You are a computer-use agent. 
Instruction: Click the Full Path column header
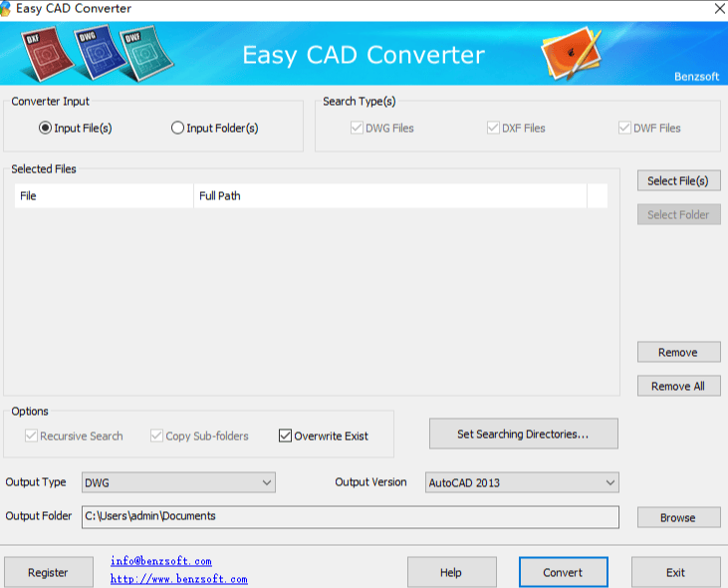point(390,196)
